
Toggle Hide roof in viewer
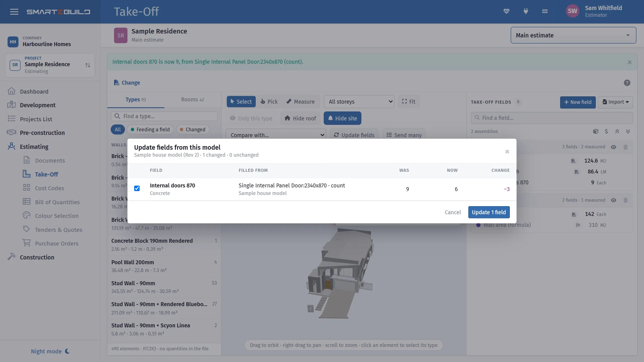pos(300,118)
